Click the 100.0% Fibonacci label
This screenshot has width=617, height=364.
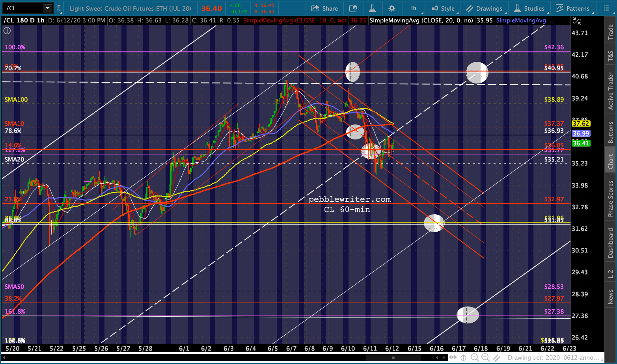click(x=15, y=47)
